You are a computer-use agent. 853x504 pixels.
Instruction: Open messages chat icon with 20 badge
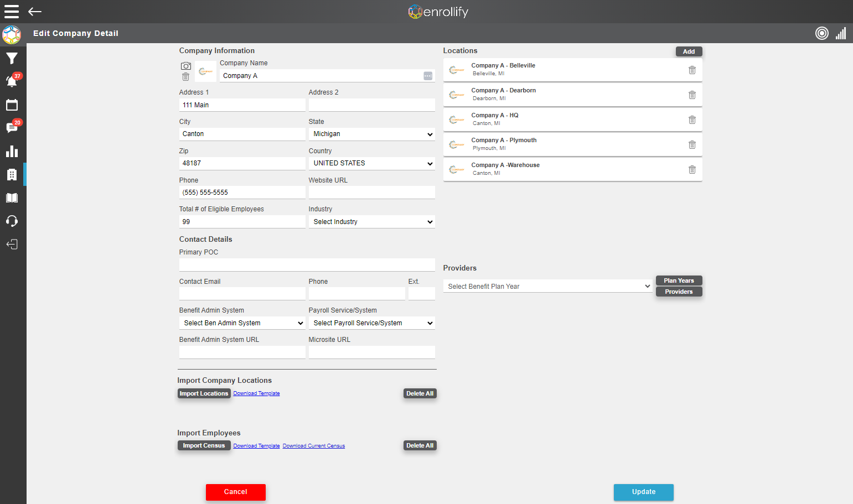[x=12, y=128]
